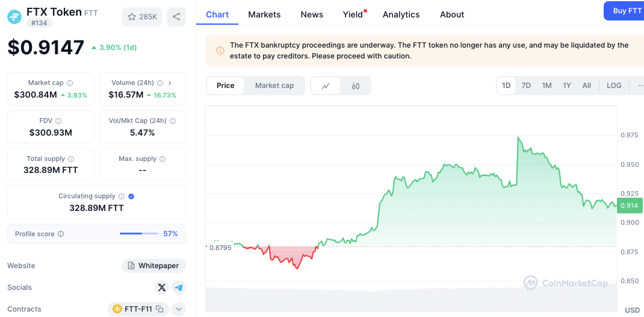Click the FTT-F11 contract chip
644x317 pixels.
click(138, 309)
